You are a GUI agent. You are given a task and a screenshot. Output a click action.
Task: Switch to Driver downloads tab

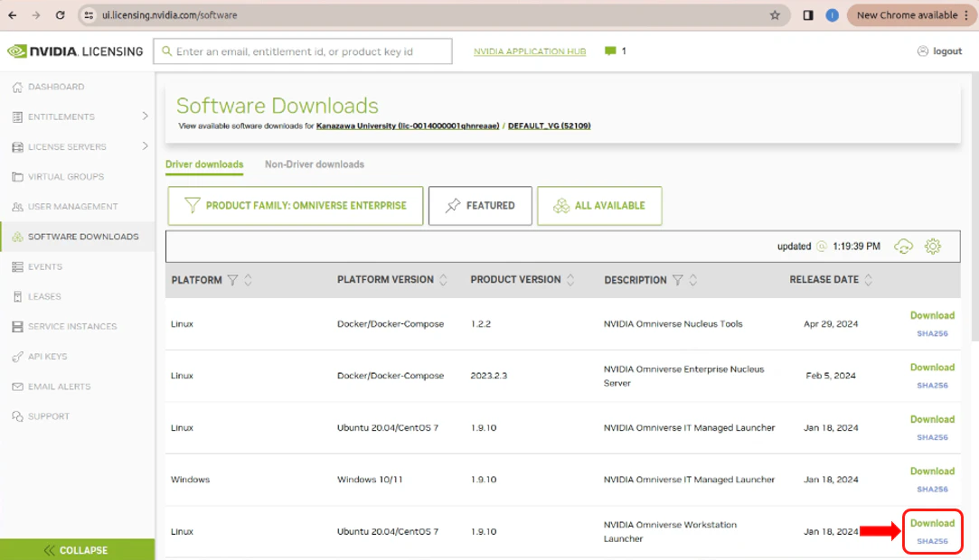[204, 164]
